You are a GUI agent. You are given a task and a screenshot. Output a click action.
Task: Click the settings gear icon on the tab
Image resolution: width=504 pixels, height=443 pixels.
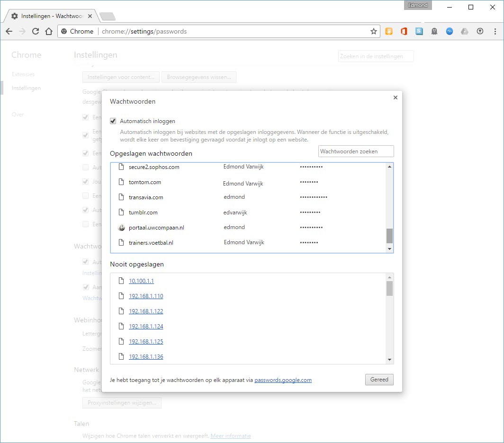(15, 16)
